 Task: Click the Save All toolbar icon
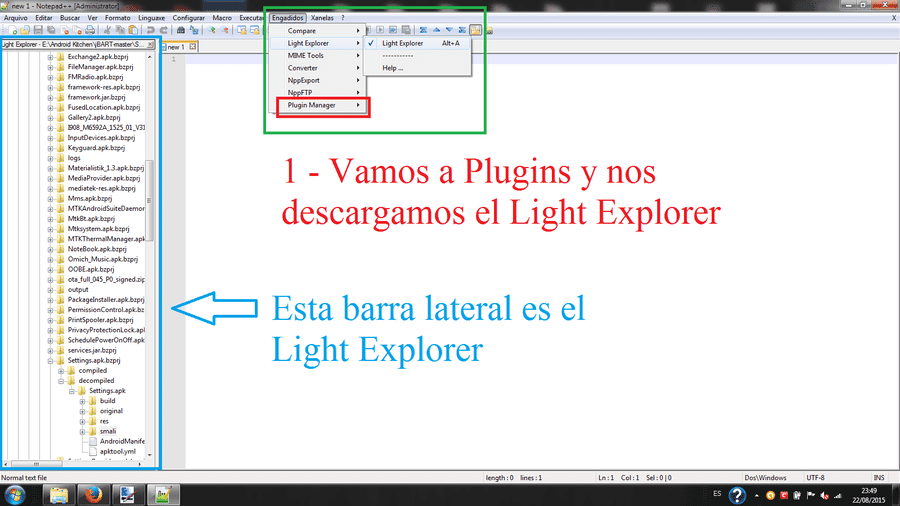coord(51,30)
